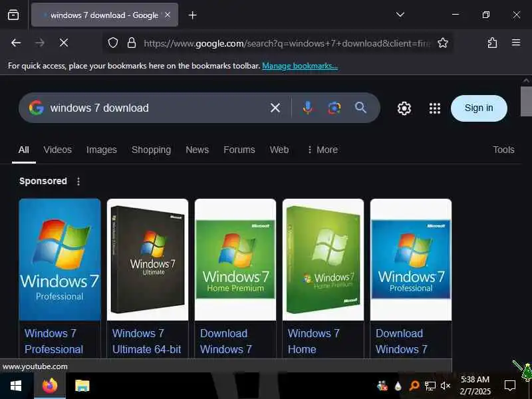Screen dimensions: 532x399
Task: Switch to the Shopping tab
Action: (x=152, y=150)
